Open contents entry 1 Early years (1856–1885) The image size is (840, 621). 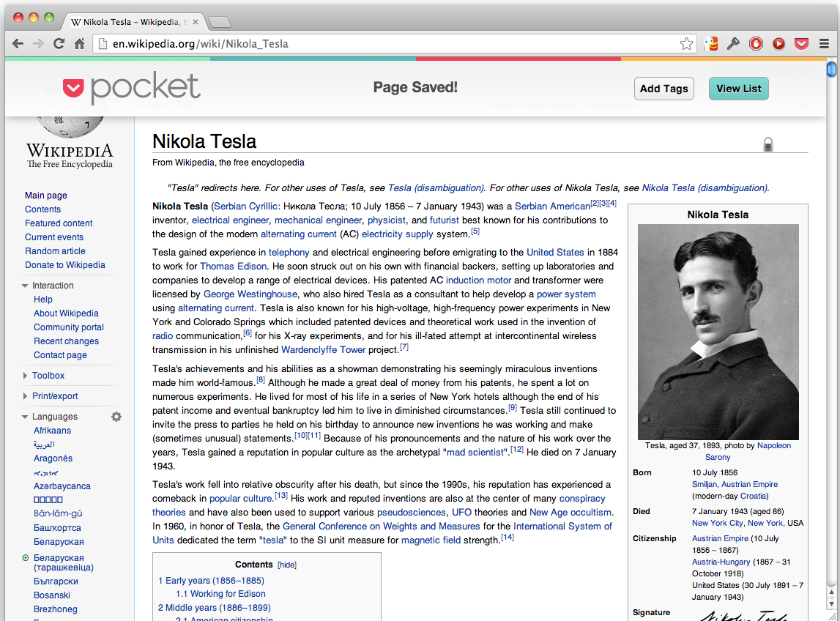(x=211, y=581)
